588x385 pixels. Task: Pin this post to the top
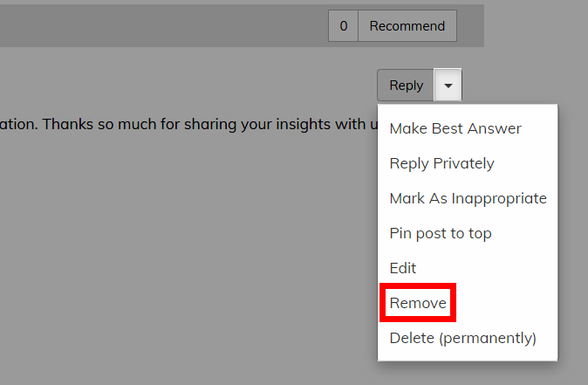pos(441,233)
